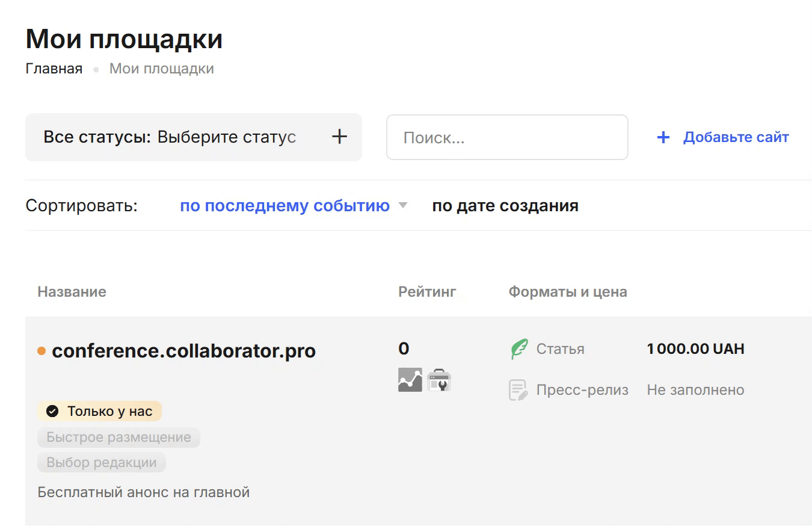
Task: Click inside the Поиск search field
Action: tap(507, 137)
